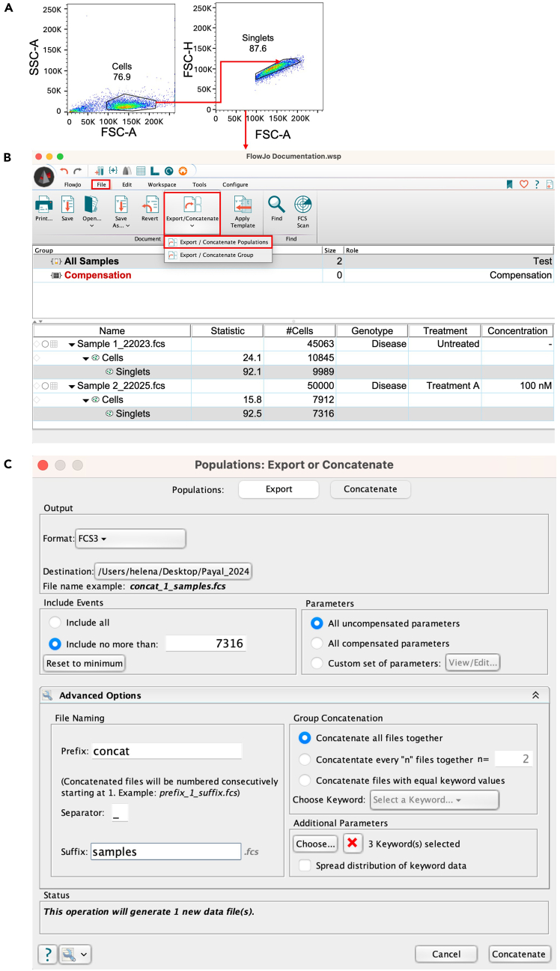
Task: Click the Reset to minimum button
Action: pos(84,664)
